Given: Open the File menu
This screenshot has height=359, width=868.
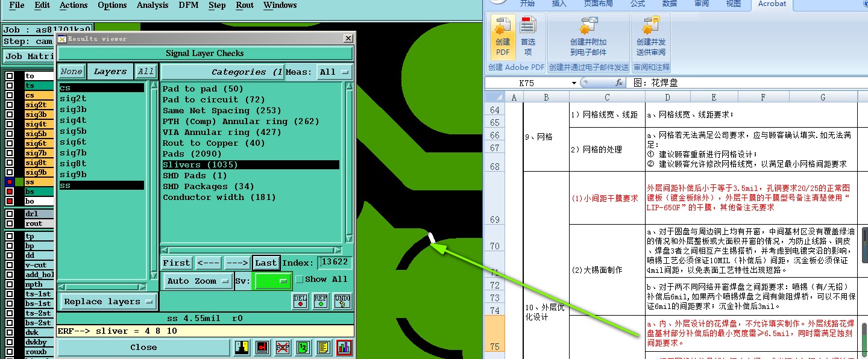Looking at the screenshot, I should pos(17,5).
